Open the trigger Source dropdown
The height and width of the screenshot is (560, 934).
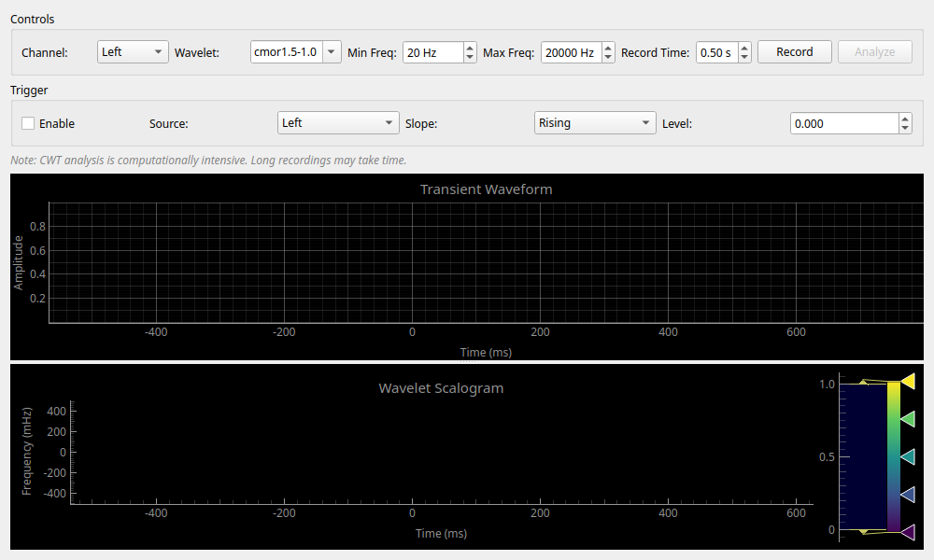(338, 122)
